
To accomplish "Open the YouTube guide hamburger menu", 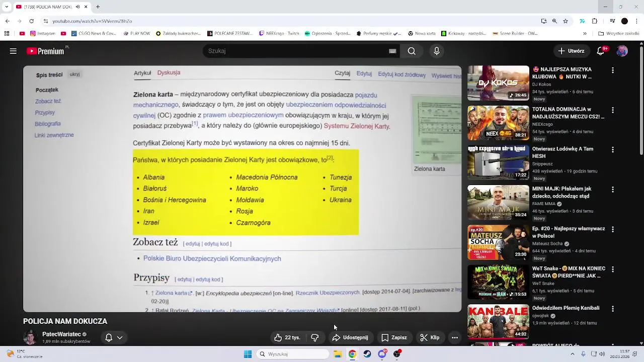I will pyautogui.click(x=13, y=51).
